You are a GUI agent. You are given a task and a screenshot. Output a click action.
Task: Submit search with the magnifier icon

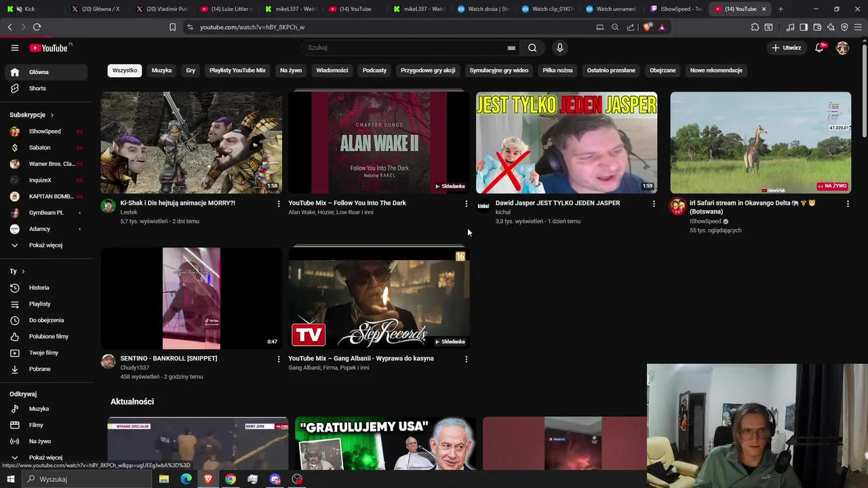[532, 47]
